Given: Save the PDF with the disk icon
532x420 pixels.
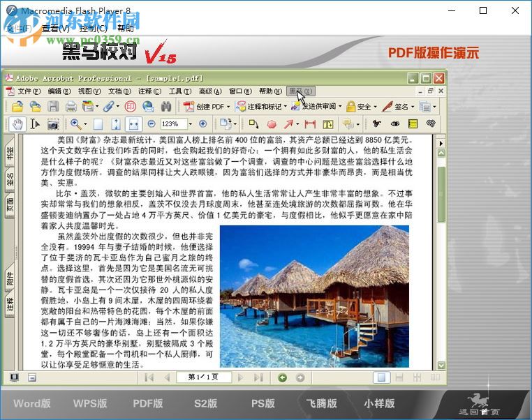Looking at the screenshot, I should (x=53, y=107).
